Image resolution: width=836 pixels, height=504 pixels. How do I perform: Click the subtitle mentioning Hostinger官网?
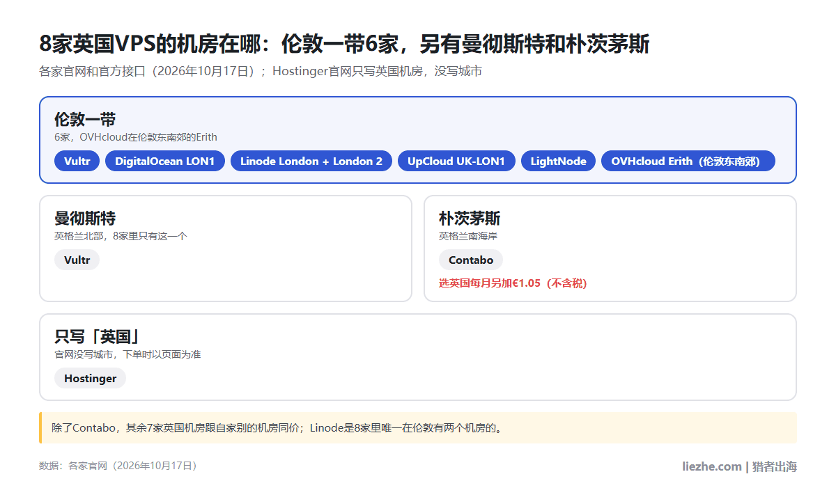[x=261, y=71]
